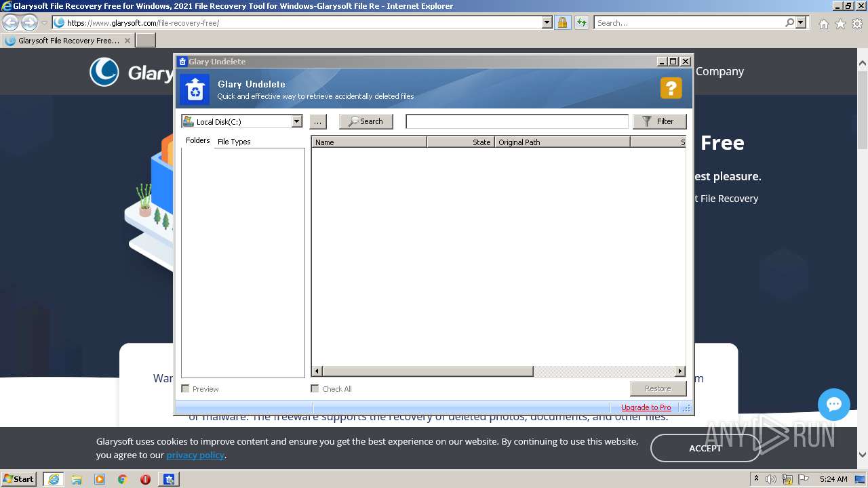
Task: Open the search provider dropdown arrow
Action: 801,22
